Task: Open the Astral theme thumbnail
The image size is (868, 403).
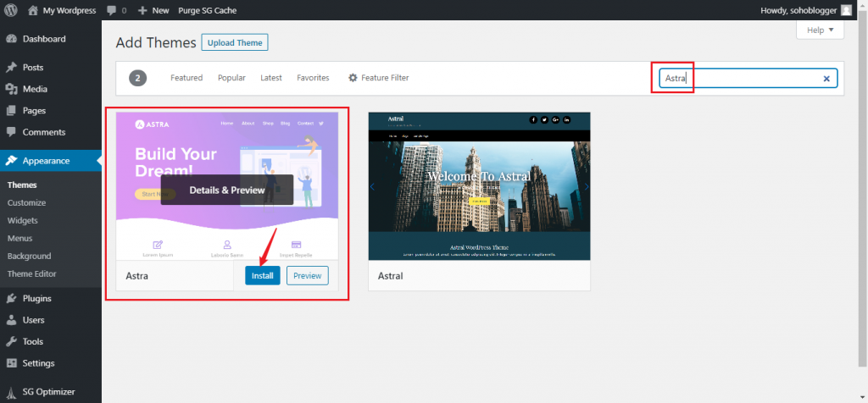Action: click(x=479, y=186)
